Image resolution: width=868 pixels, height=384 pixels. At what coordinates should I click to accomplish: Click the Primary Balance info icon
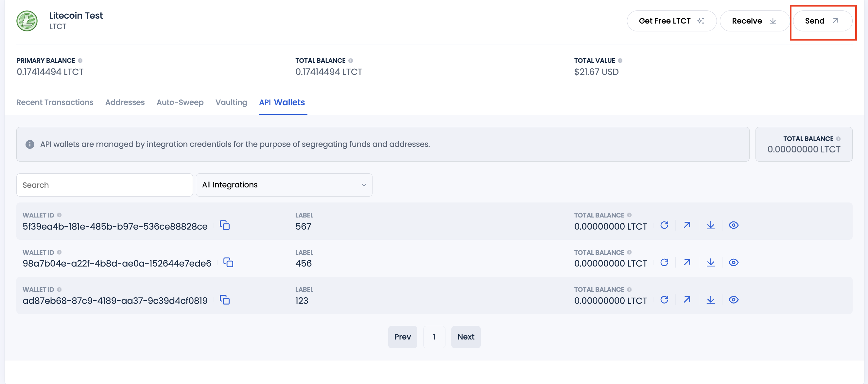point(80,61)
